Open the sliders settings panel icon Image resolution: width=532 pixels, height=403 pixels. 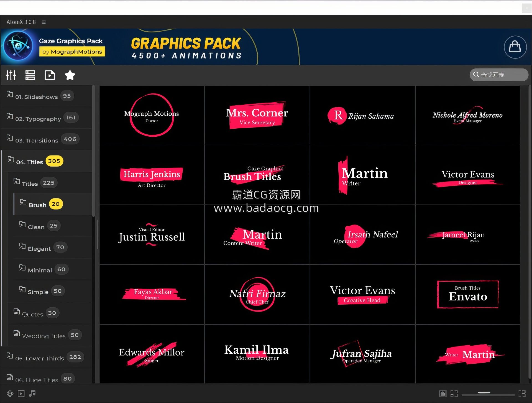11,75
